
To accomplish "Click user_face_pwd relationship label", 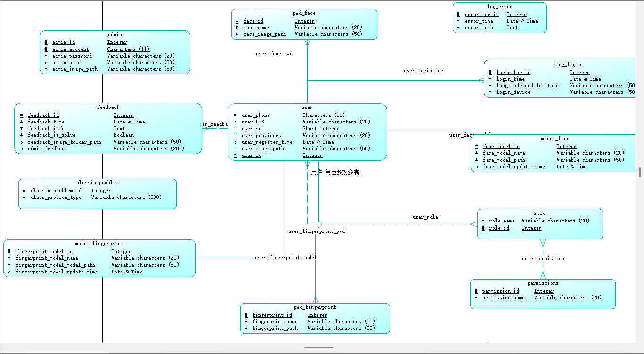I will point(274,54).
